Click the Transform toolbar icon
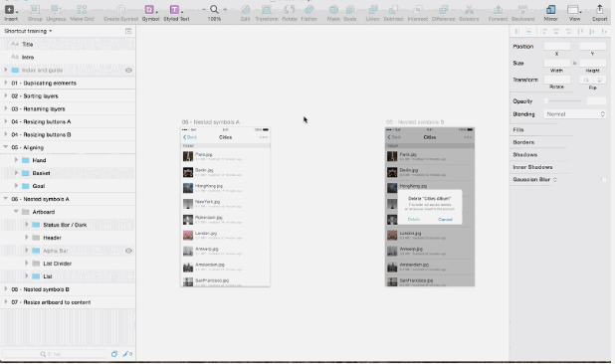The height and width of the screenshot is (364, 615). click(x=267, y=10)
